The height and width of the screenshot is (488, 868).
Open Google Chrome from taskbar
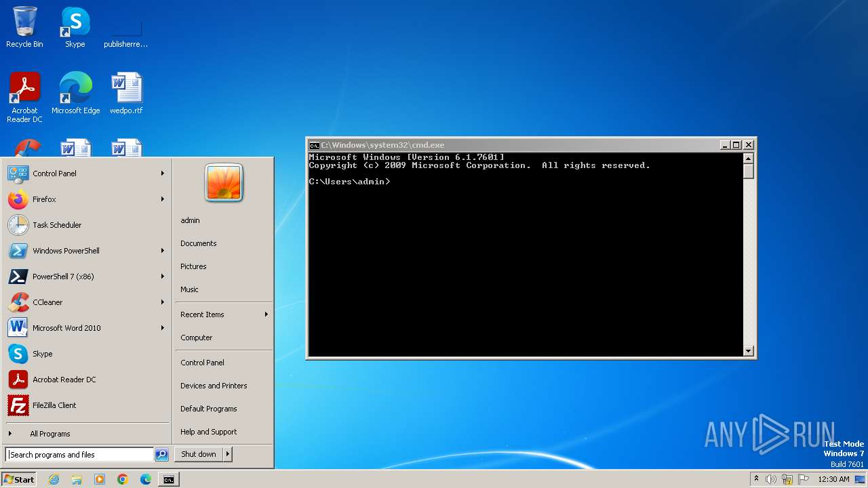coord(123,479)
